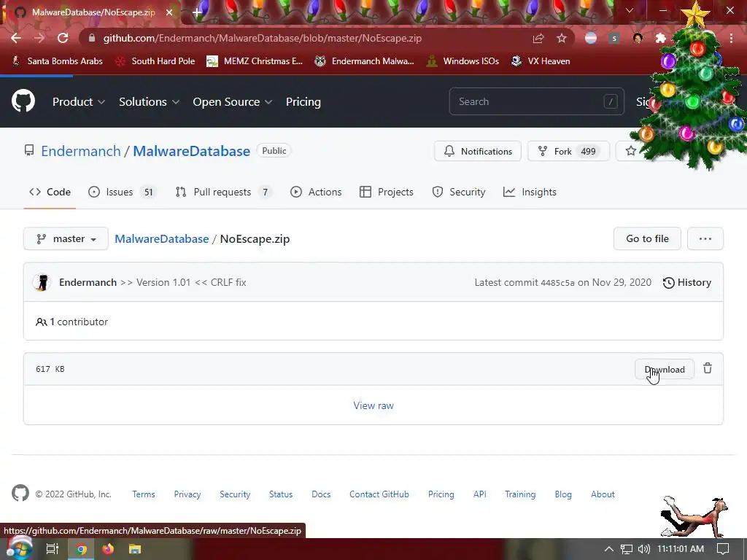This screenshot has width=747, height=560.
Task: Open the commit History link
Action: 687,282
